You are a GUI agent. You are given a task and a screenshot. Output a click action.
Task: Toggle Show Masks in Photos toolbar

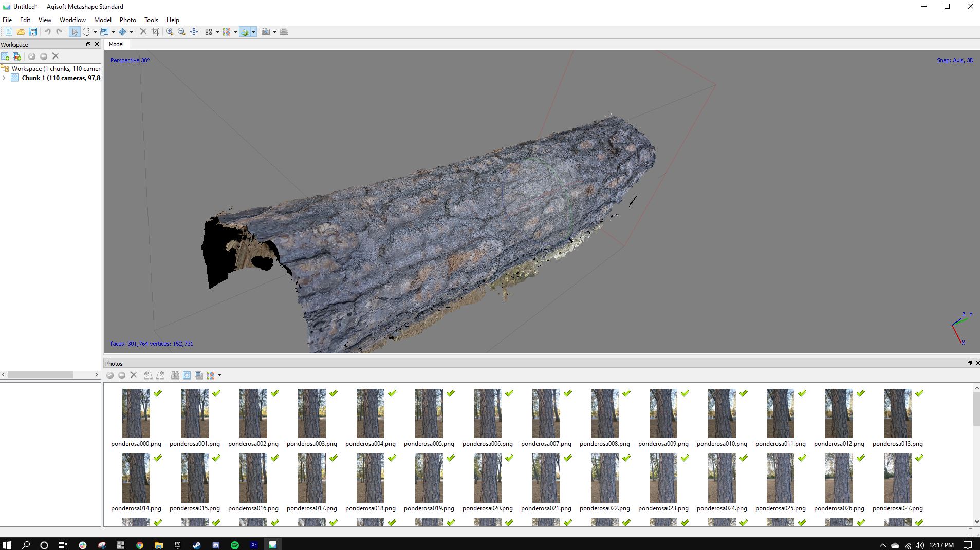(187, 375)
